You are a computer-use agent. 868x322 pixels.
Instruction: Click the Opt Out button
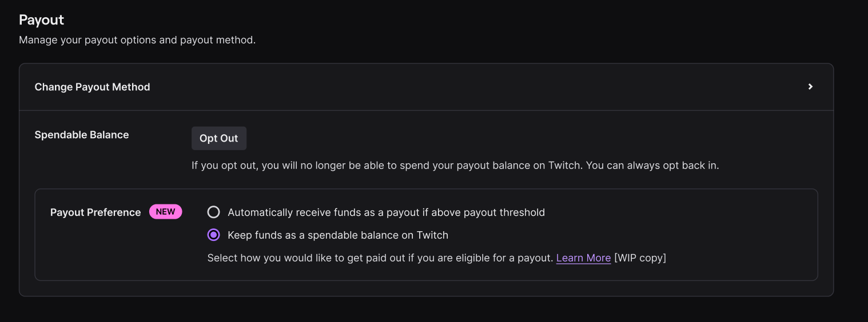coord(218,138)
